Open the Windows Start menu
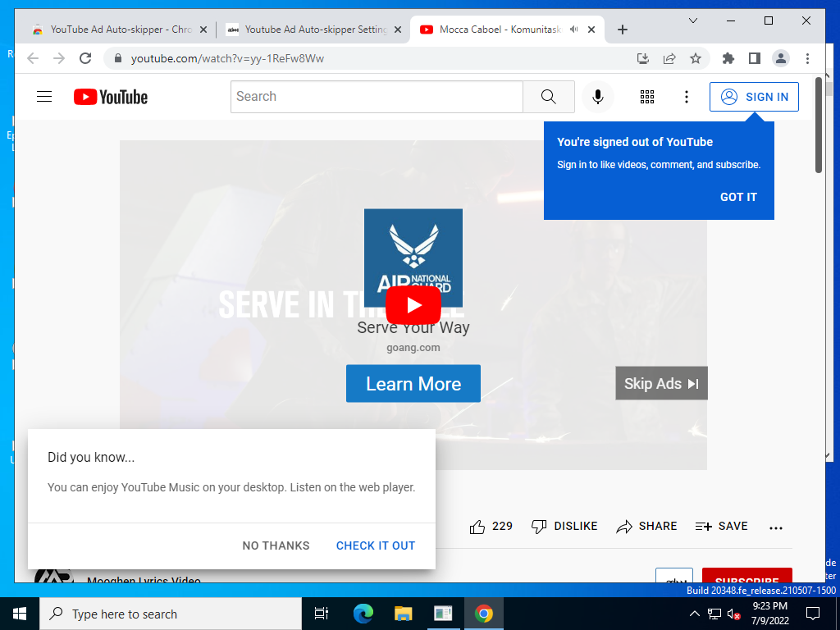This screenshot has height=630, width=840. tap(20, 614)
